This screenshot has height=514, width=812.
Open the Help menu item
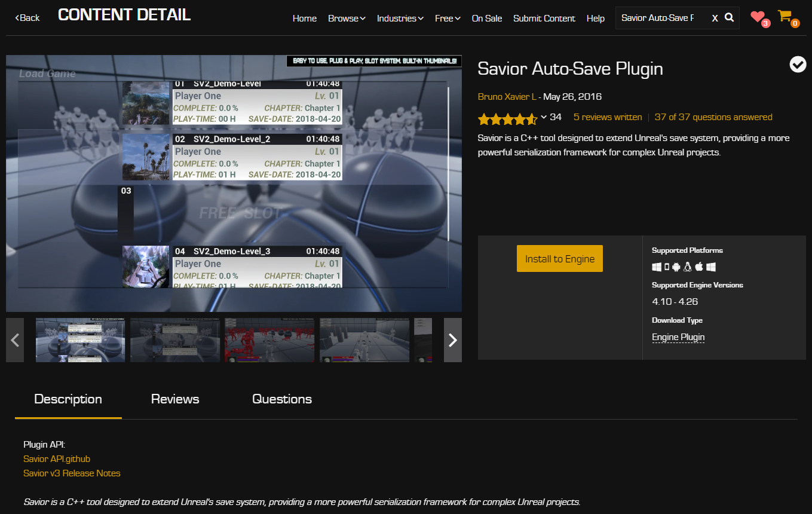(596, 19)
